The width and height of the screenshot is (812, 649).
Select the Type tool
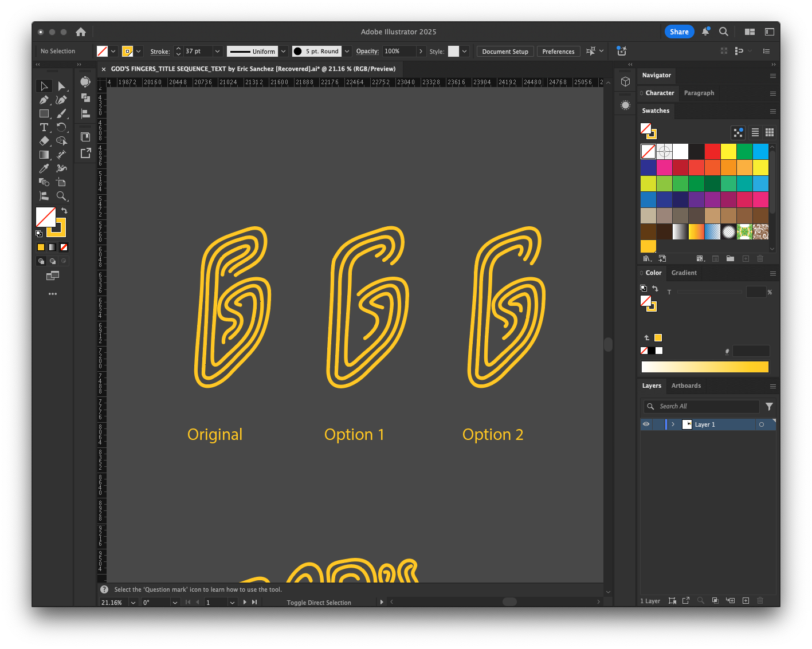point(44,127)
